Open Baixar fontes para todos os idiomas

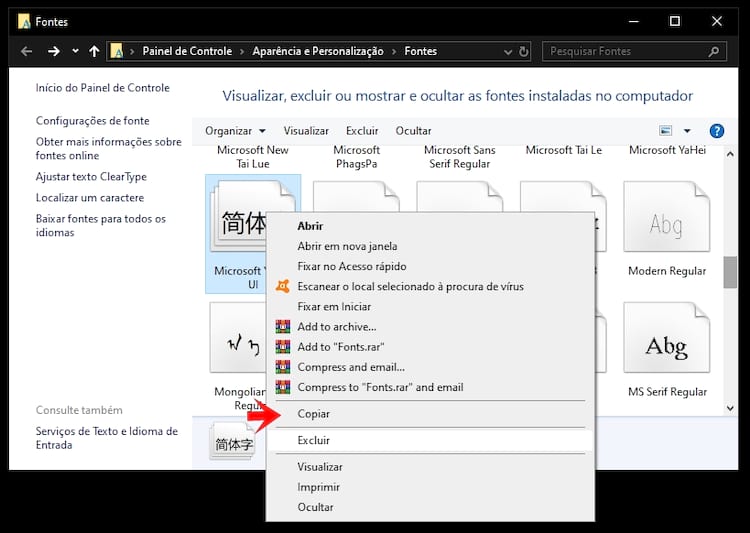[x=100, y=225]
